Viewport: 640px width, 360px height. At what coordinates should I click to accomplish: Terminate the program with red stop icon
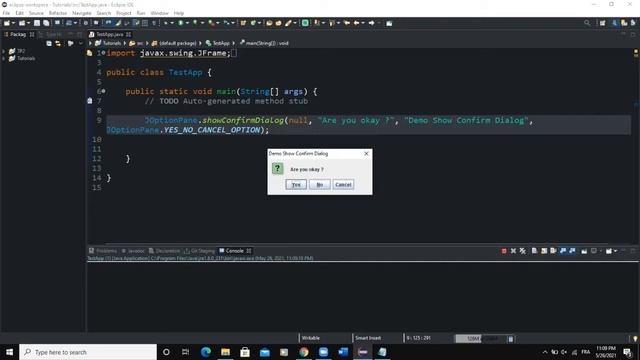pos(504,251)
